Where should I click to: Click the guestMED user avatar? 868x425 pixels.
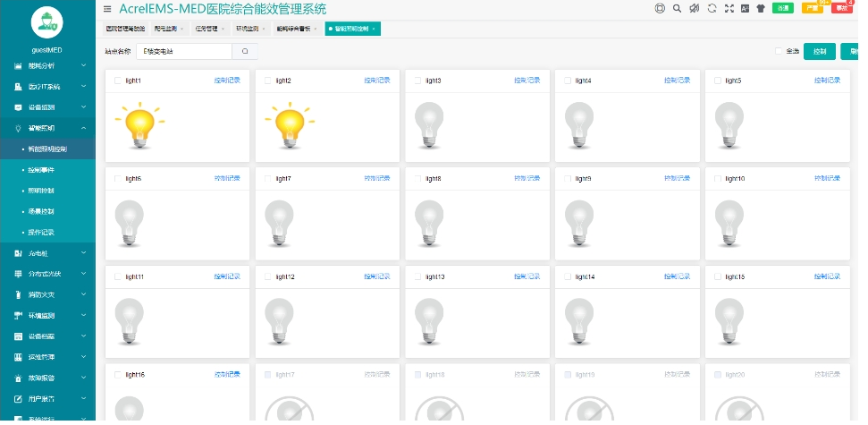pyautogui.click(x=46, y=22)
